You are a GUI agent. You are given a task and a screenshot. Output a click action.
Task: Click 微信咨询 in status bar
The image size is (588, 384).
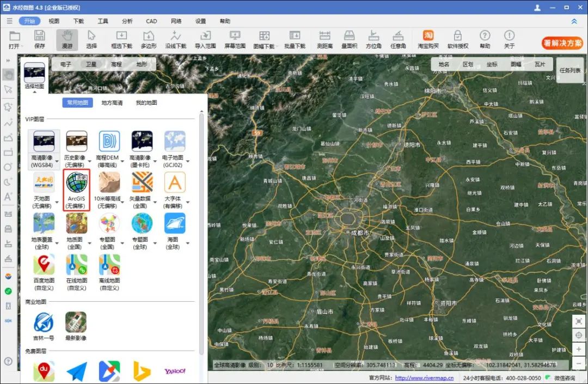click(x=565, y=378)
